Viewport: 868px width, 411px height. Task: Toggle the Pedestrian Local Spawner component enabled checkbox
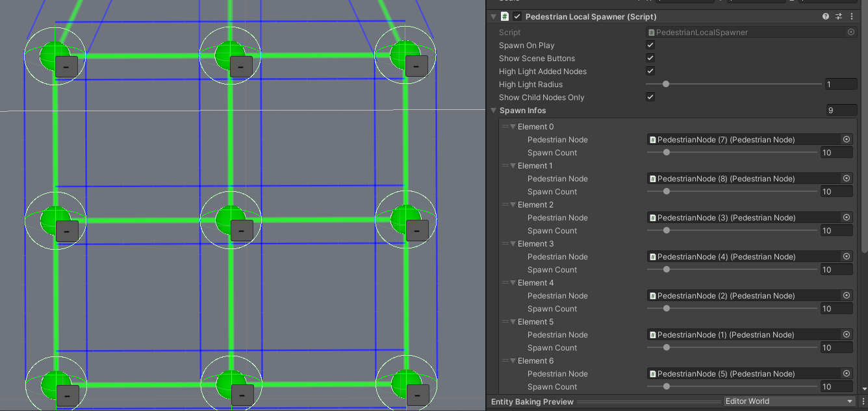click(517, 16)
